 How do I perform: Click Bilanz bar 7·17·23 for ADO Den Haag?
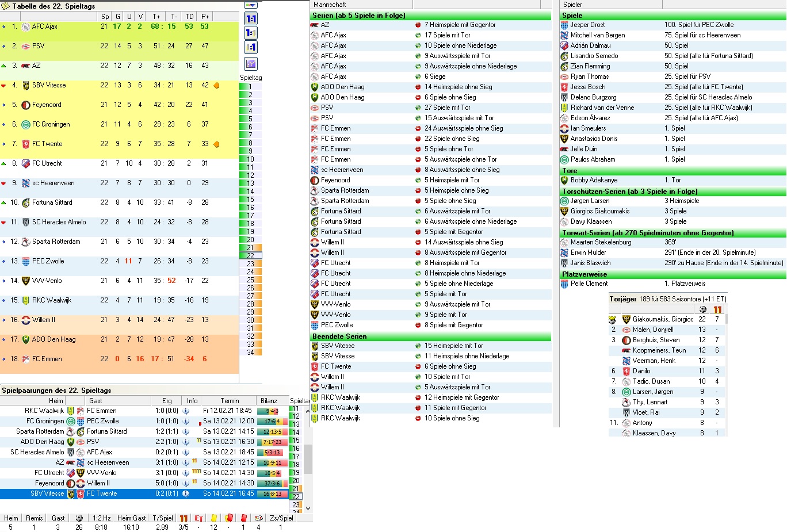[273, 442]
